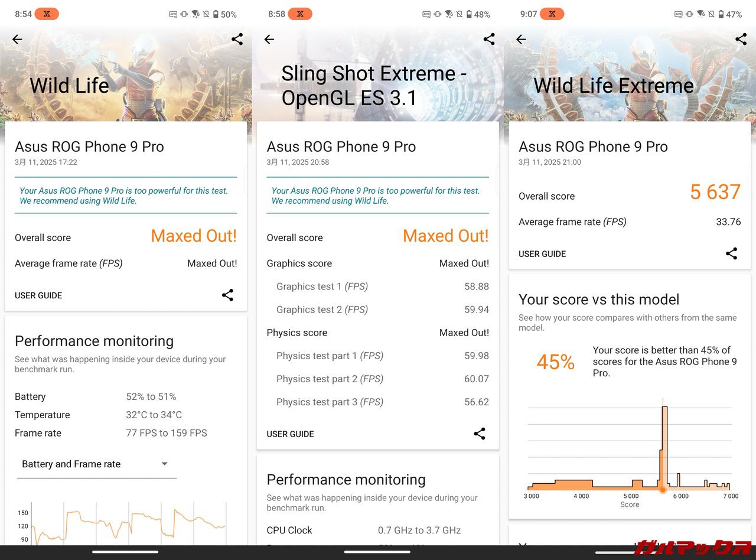Viewport: 756px width, 560px height.
Task: Tap the Wild Life recommendation notice text
Action: click(x=123, y=196)
